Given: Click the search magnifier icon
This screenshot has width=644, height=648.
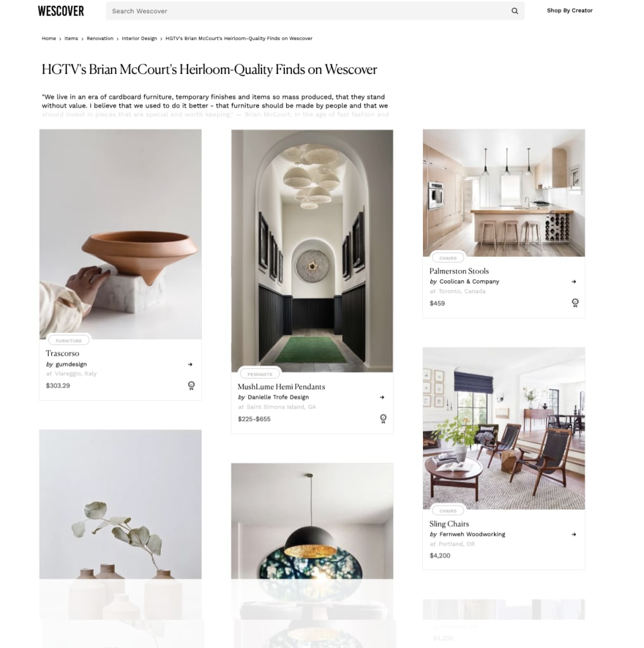Looking at the screenshot, I should coord(515,11).
